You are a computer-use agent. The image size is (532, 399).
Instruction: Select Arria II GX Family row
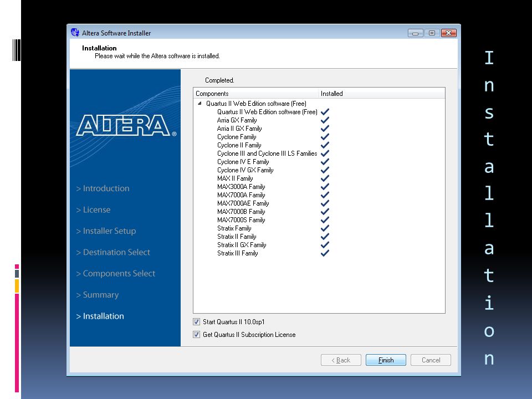click(x=239, y=129)
